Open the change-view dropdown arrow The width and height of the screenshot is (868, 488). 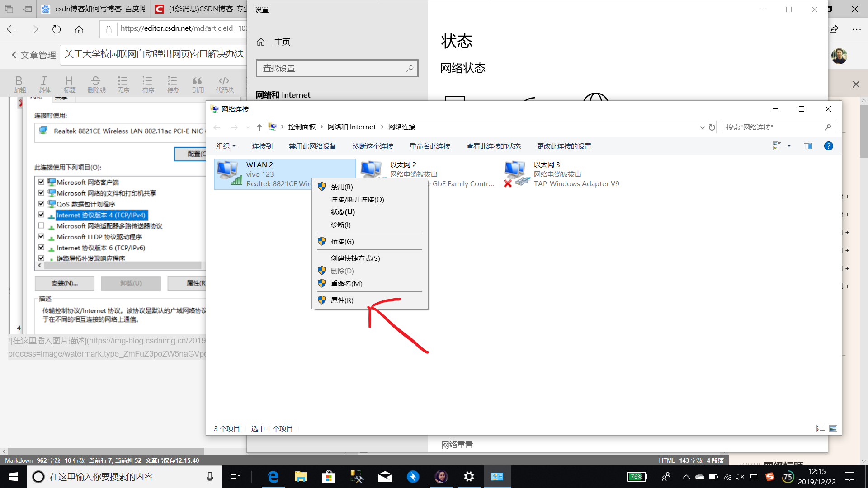tap(789, 145)
